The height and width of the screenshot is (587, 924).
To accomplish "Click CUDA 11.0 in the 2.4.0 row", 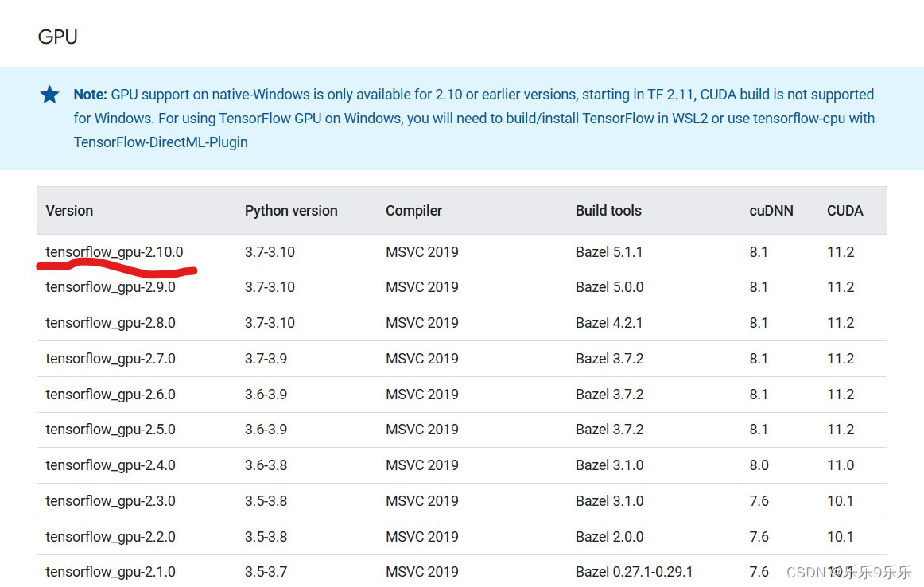I will 841,465.
